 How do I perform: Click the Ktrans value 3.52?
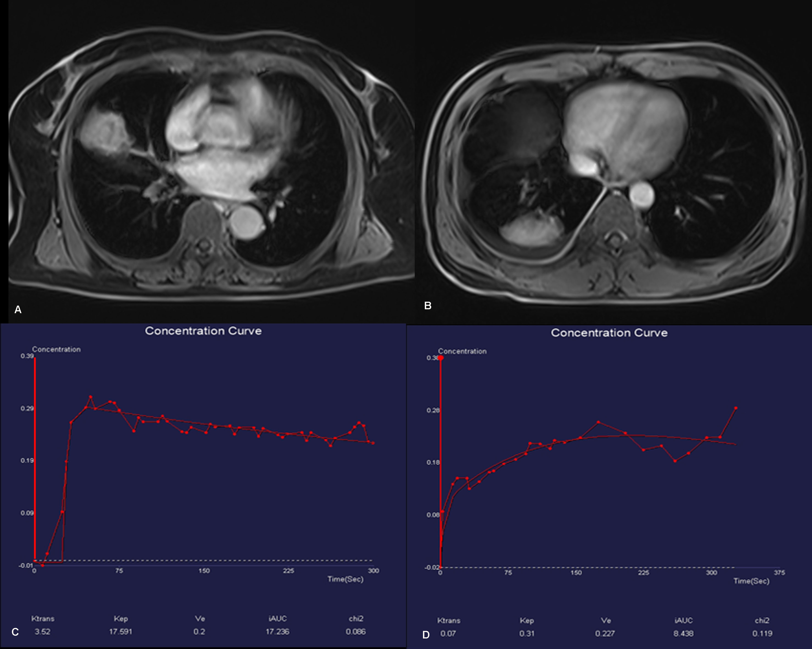click(x=43, y=632)
